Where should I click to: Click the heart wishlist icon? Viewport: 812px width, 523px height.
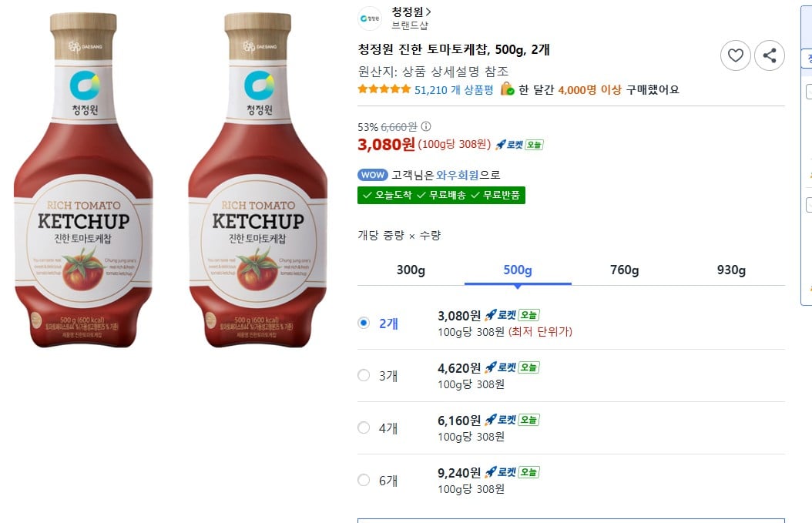736,55
